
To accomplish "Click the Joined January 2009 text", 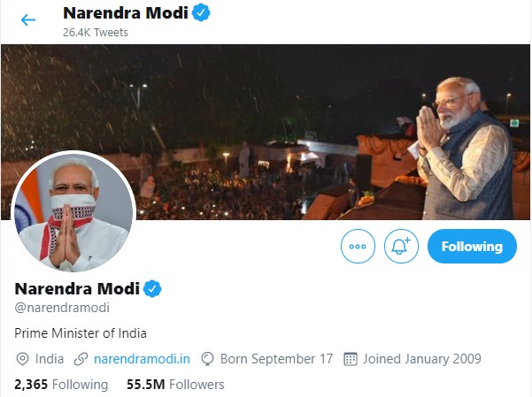I will pyautogui.click(x=422, y=359).
